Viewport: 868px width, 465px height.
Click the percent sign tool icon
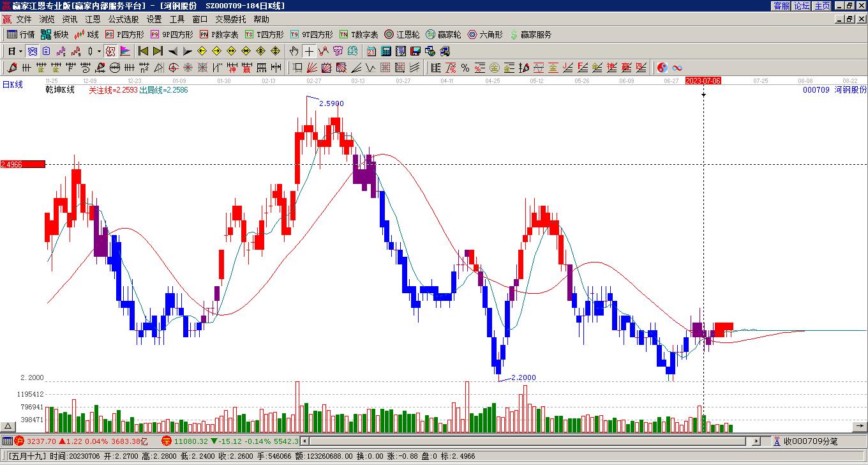point(465,68)
